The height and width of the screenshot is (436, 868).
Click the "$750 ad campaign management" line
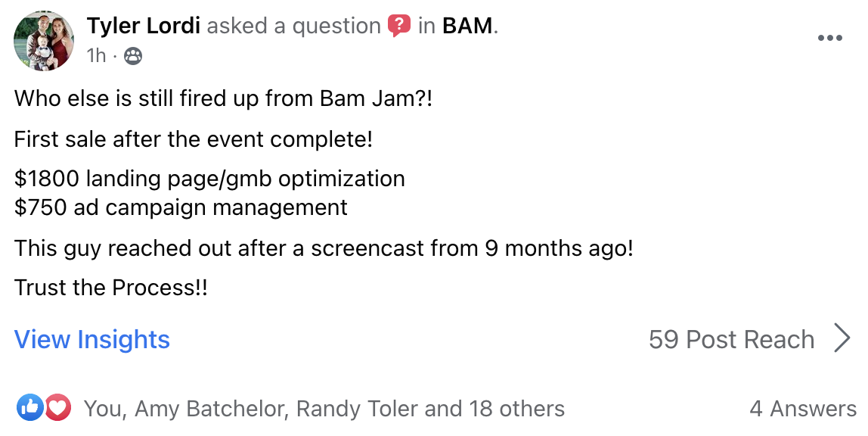[x=181, y=207]
